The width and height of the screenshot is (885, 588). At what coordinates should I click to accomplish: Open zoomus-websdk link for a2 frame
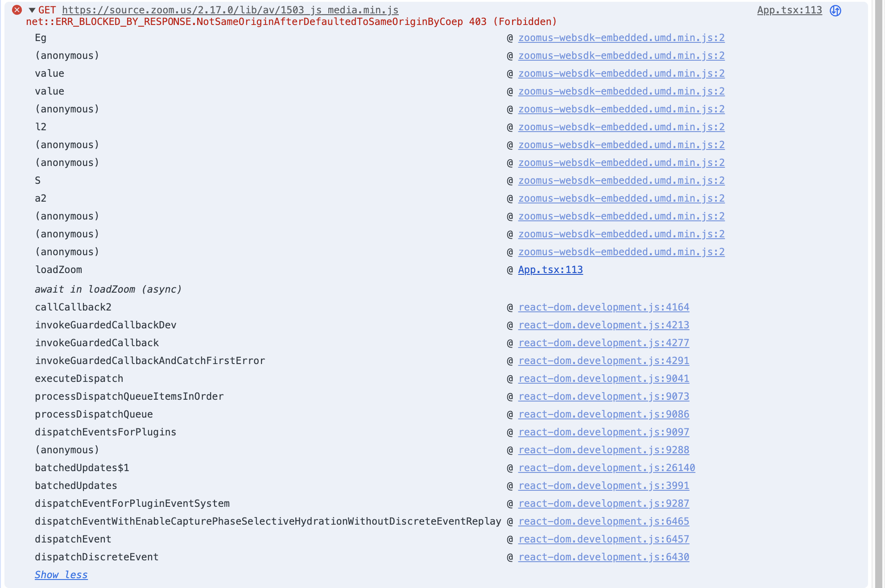tap(621, 198)
